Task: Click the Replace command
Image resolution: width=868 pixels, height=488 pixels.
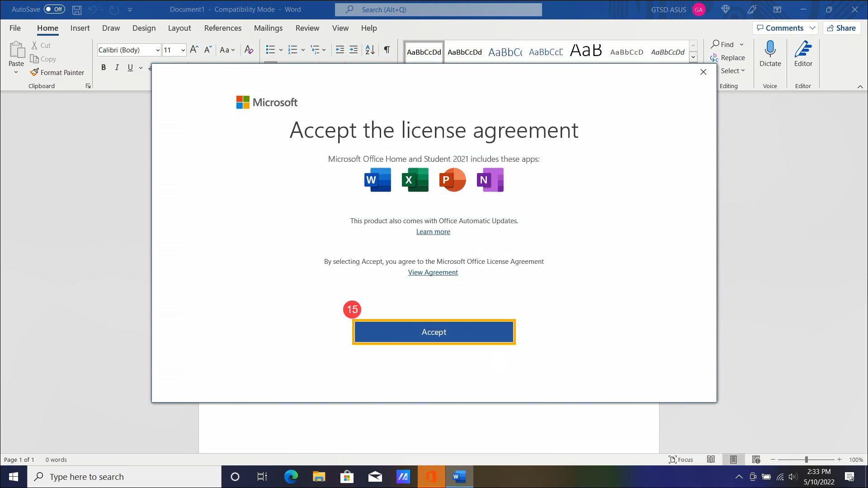Action: pos(727,58)
